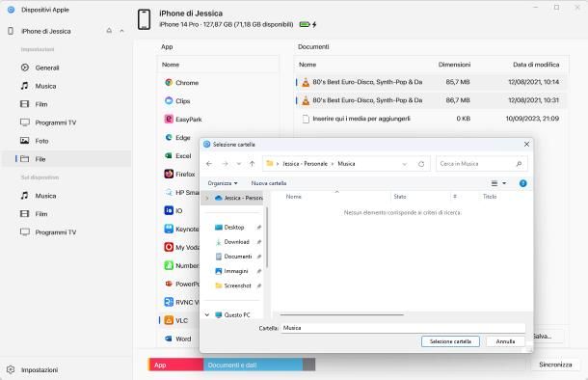Click the forward arrow in folder dialog
This screenshot has height=380, width=588.
click(x=225, y=164)
